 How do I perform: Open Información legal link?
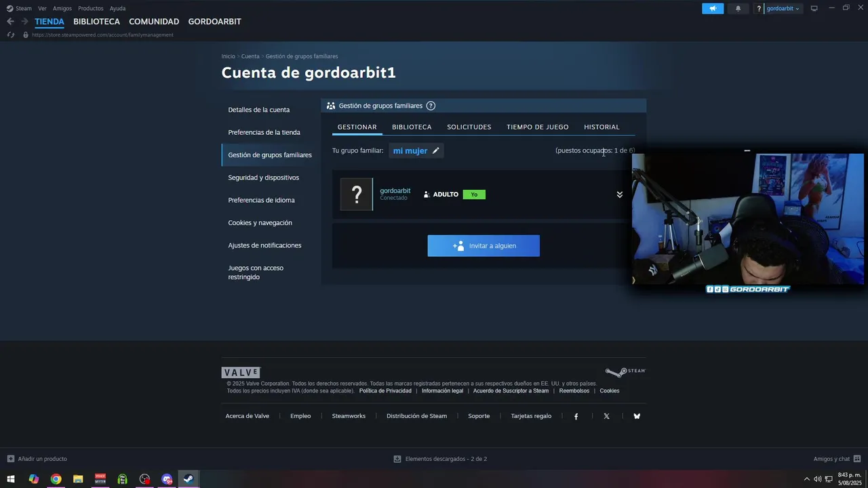coord(442,391)
